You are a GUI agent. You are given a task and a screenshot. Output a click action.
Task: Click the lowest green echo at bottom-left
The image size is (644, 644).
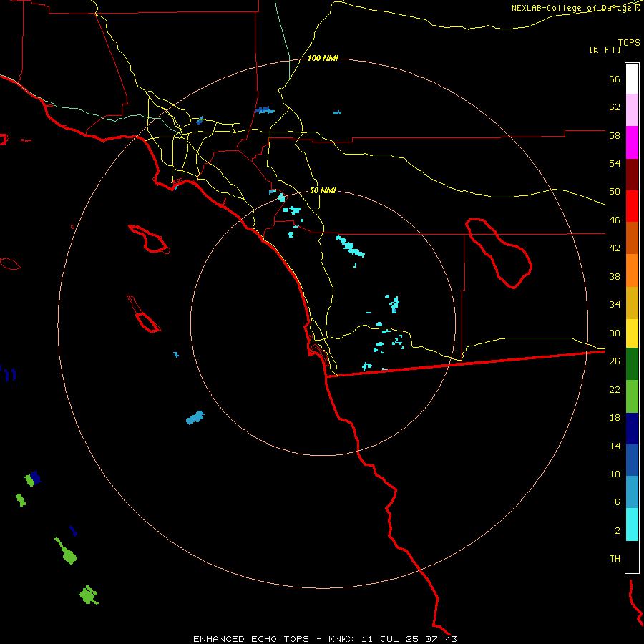point(89,595)
